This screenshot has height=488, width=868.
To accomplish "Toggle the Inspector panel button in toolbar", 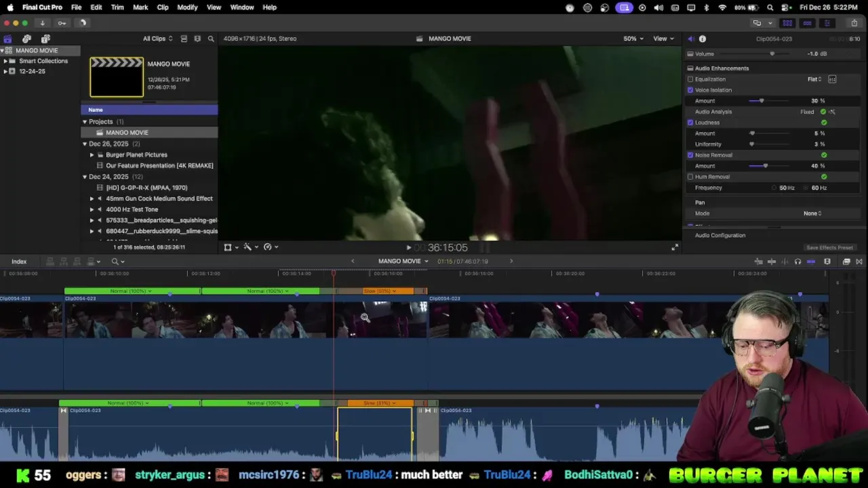I will point(827,23).
